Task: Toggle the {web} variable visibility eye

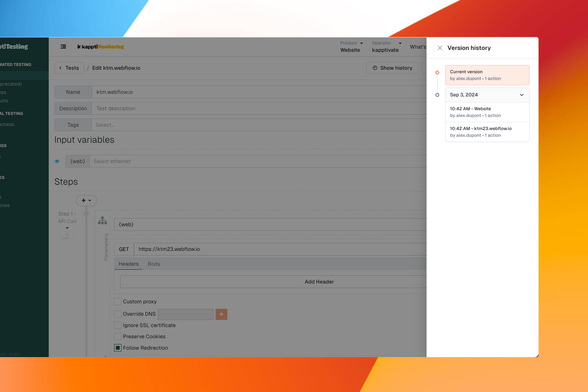Action: [x=57, y=161]
